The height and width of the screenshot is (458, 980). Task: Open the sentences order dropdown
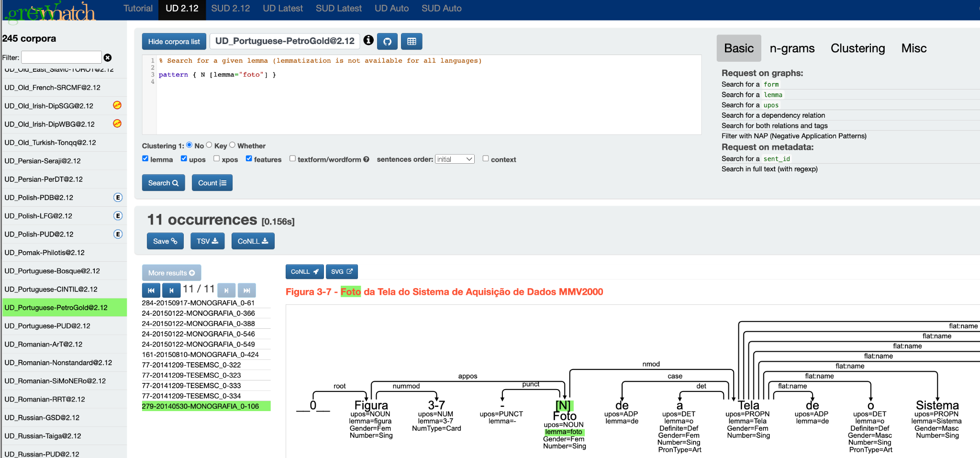454,159
